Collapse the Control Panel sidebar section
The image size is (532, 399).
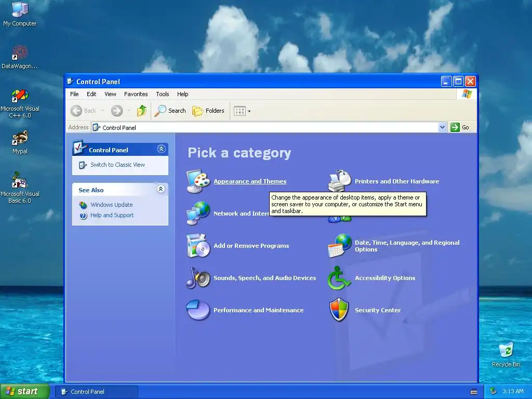(161, 149)
